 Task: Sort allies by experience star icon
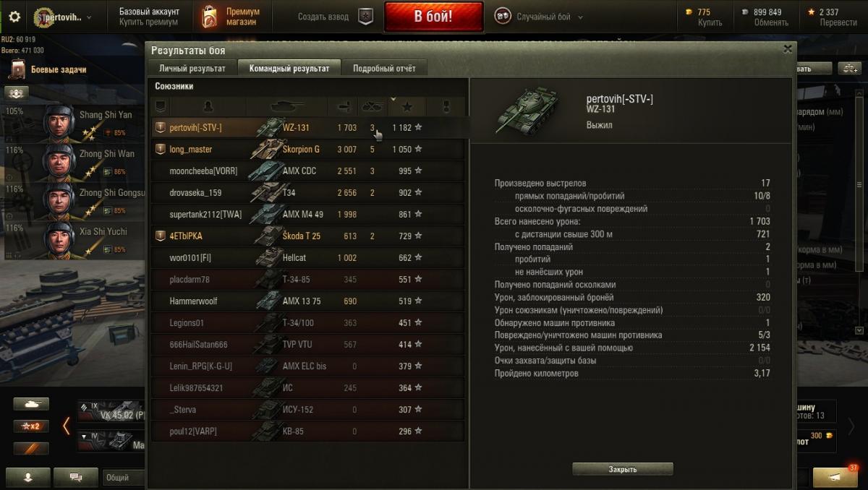click(x=407, y=107)
